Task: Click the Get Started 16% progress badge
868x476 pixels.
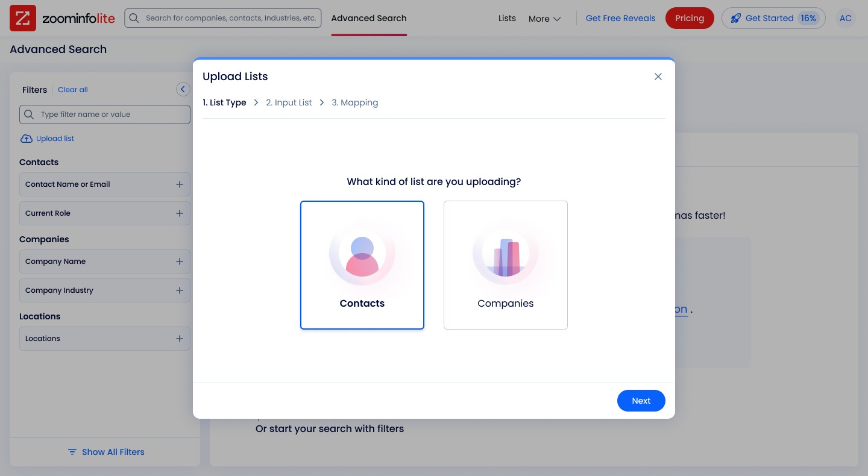Action: (808, 18)
